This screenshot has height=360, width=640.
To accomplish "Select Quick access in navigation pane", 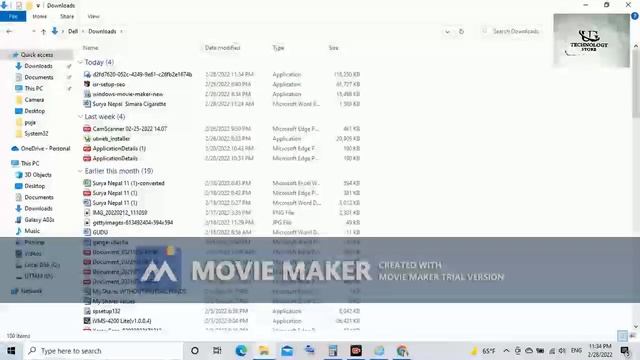I will coord(37,55).
